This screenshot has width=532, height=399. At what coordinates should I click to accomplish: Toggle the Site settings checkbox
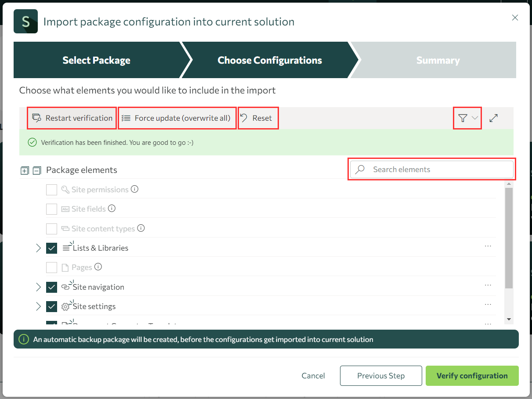pos(52,306)
